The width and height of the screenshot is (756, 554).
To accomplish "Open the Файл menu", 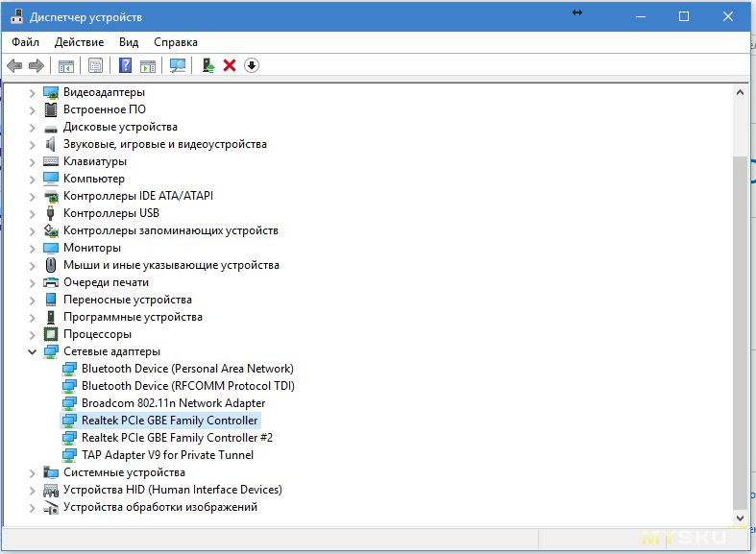I will [26, 42].
